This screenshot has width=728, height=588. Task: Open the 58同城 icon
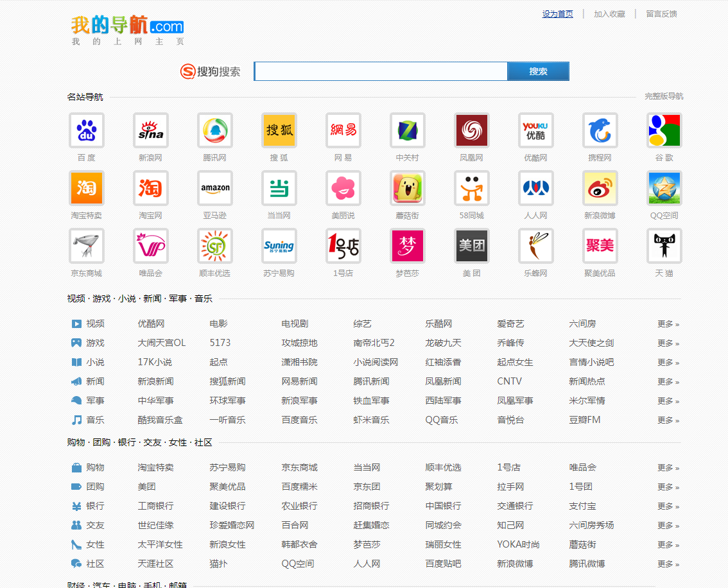click(472, 188)
